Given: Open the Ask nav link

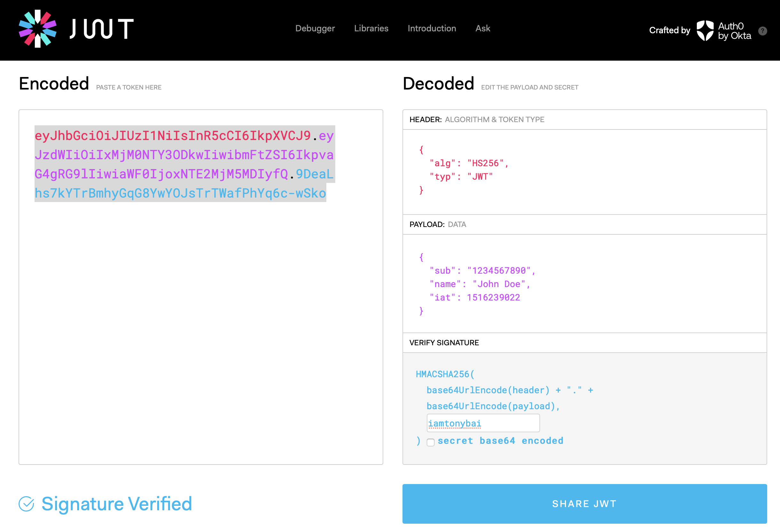Looking at the screenshot, I should coord(483,28).
